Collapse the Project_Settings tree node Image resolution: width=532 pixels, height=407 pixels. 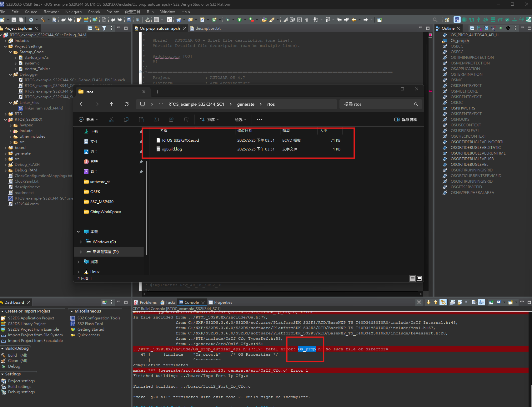[6, 46]
